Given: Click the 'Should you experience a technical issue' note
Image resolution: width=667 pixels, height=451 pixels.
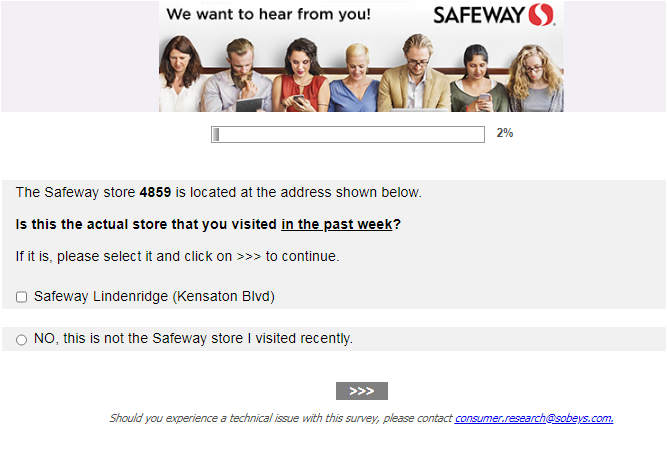Looking at the screenshot, I should pos(281,418).
